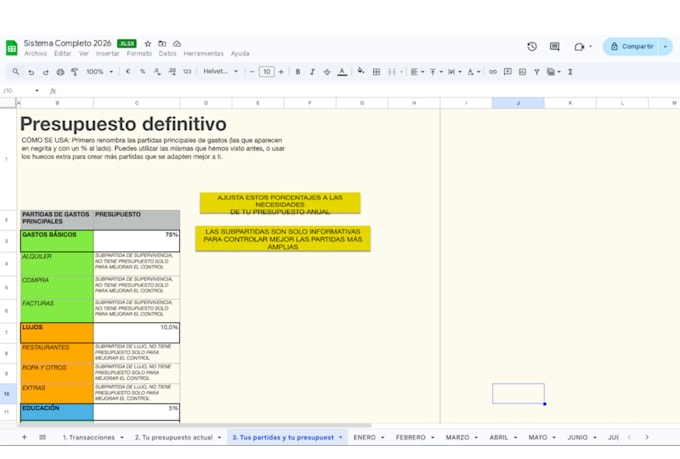The image size is (680, 459).
Task: Open the fill color picker
Action: [x=361, y=71]
